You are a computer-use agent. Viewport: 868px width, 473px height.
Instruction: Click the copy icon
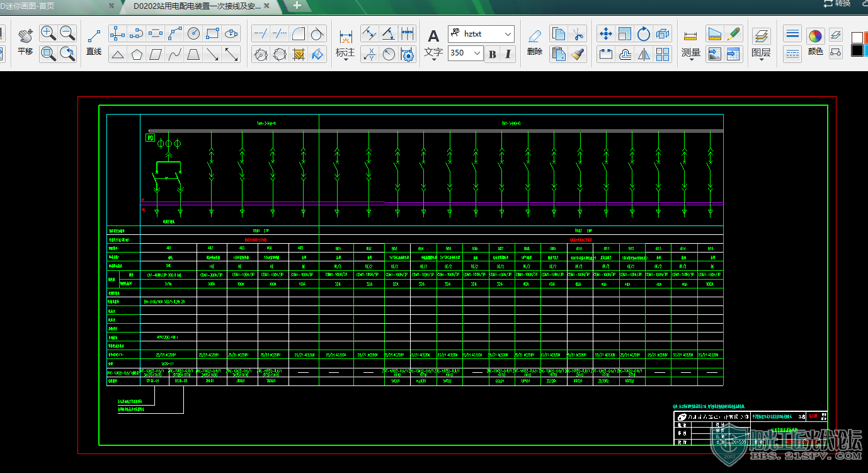(558, 33)
